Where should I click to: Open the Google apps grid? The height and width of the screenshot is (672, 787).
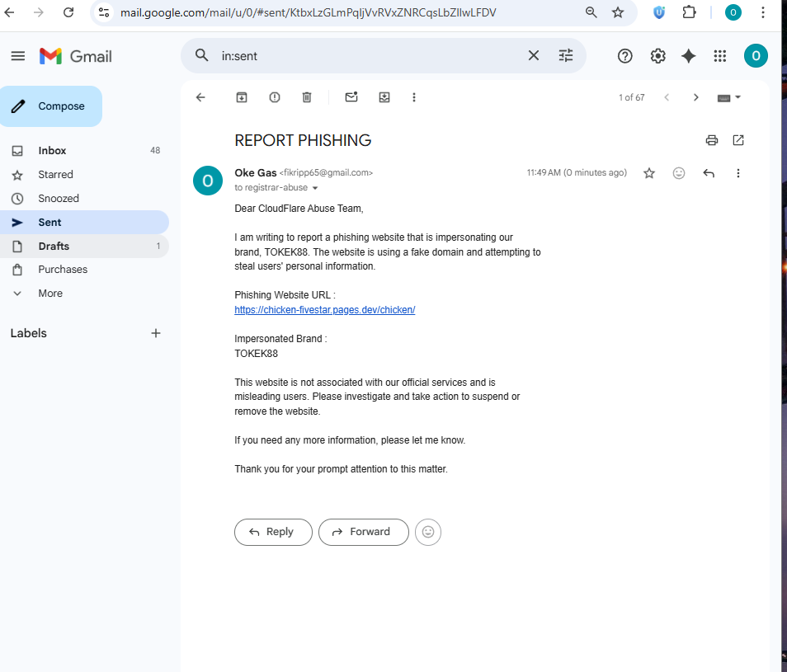(720, 56)
